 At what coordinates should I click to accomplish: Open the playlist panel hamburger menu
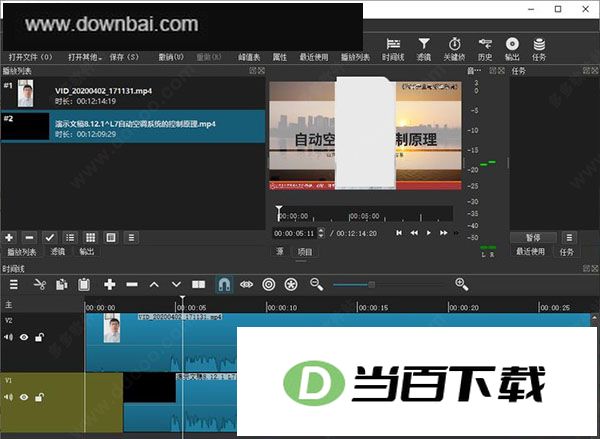click(x=131, y=238)
